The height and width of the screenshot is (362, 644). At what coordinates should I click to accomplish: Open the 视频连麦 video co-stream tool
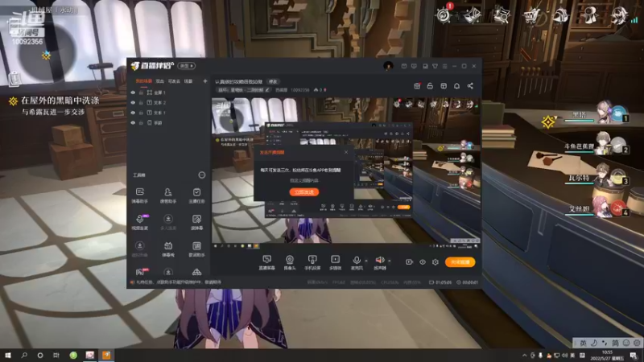pos(139,222)
